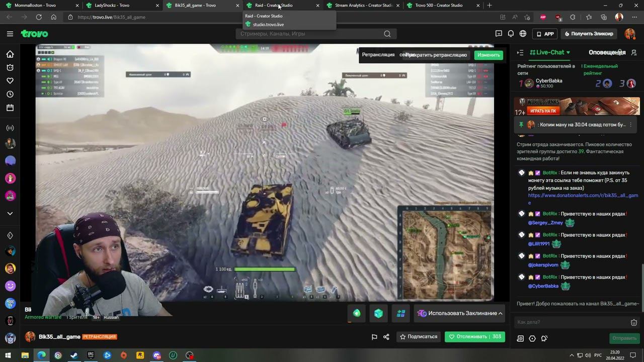The width and height of the screenshot is (644, 362).
Task: Open the user profile avatar menu
Action: (x=630, y=34)
